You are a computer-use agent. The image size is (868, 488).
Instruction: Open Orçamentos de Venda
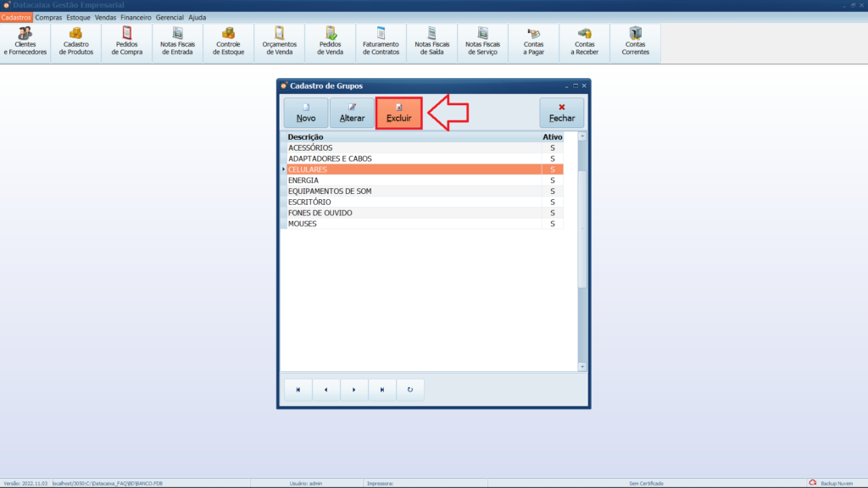(x=280, y=42)
